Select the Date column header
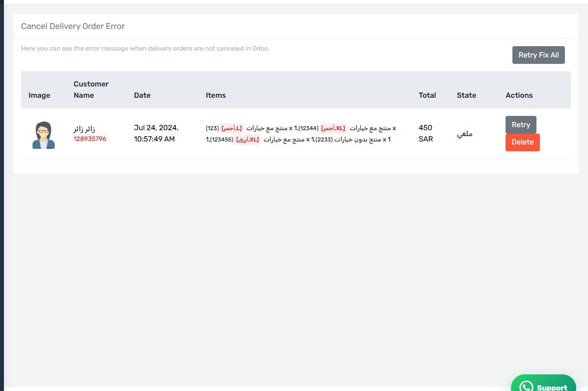 point(142,95)
